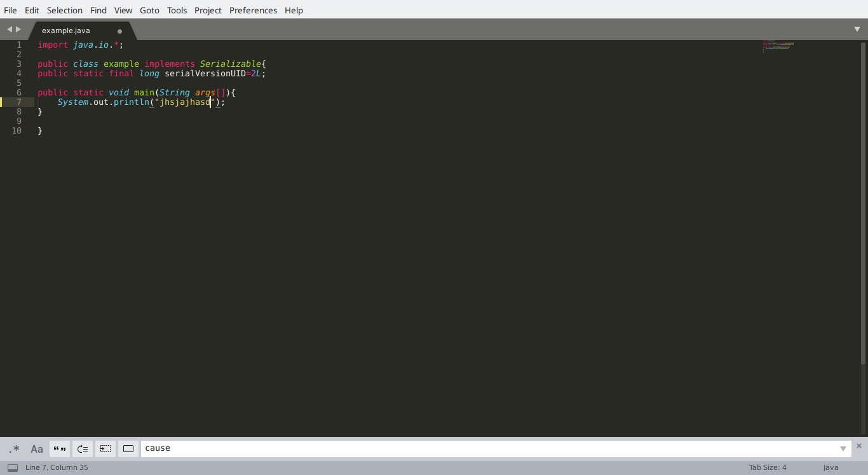
Task: Toggle wrap search option
Action: tap(82, 449)
